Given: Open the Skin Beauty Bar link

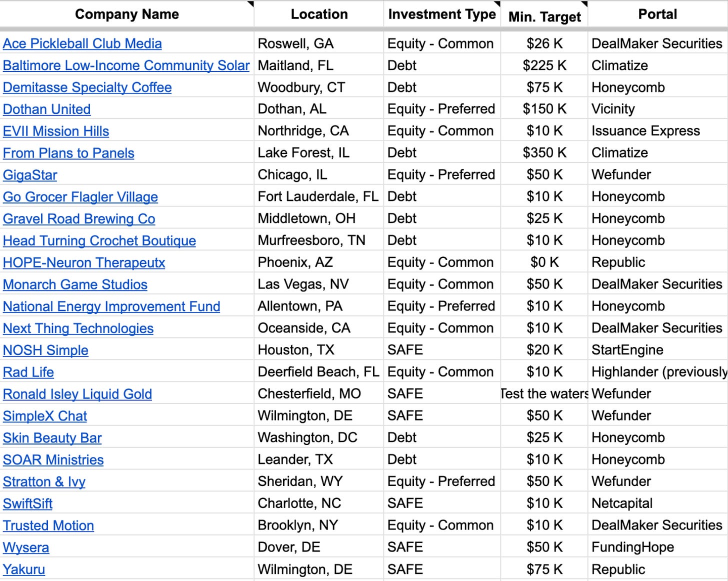Looking at the screenshot, I should point(52,437).
